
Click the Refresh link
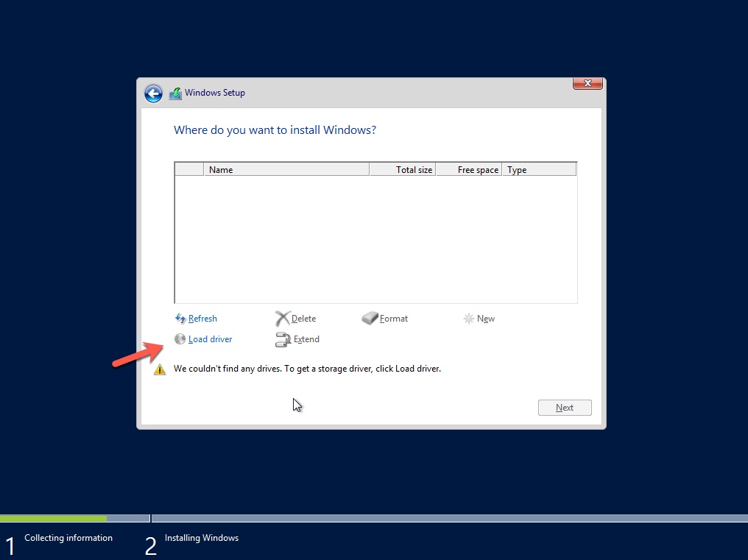click(202, 318)
